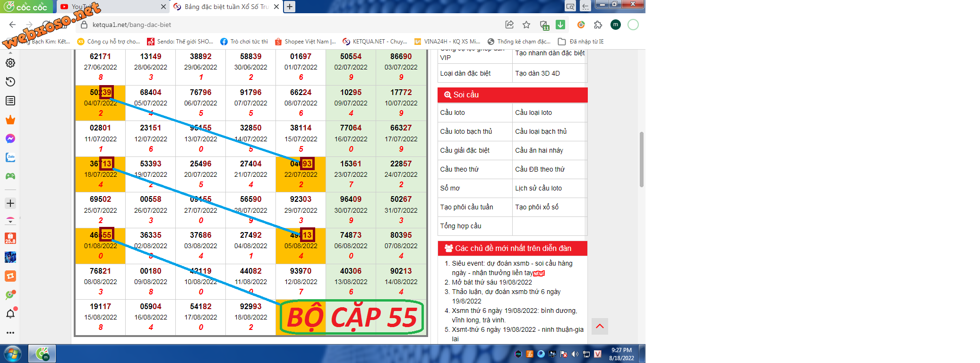The image size is (980, 363).
Task: Open browsing history from the sidebar
Action: point(10,82)
